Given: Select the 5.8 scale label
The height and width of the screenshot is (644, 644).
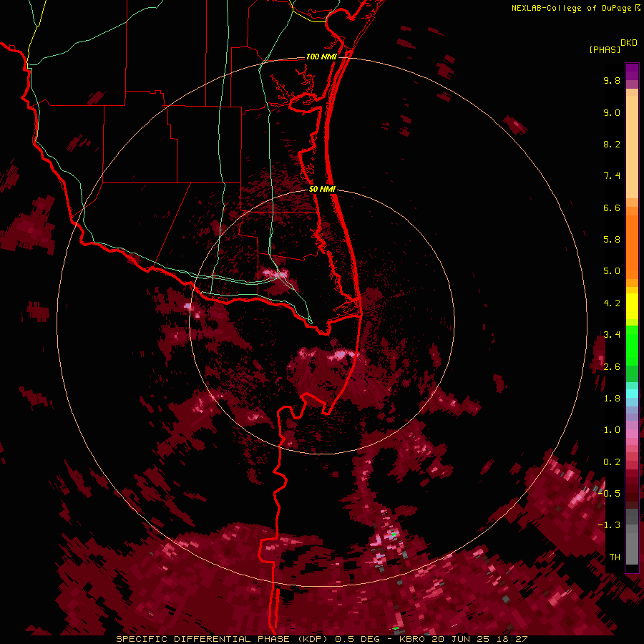Looking at the screenshot, I should pos(612,240).
